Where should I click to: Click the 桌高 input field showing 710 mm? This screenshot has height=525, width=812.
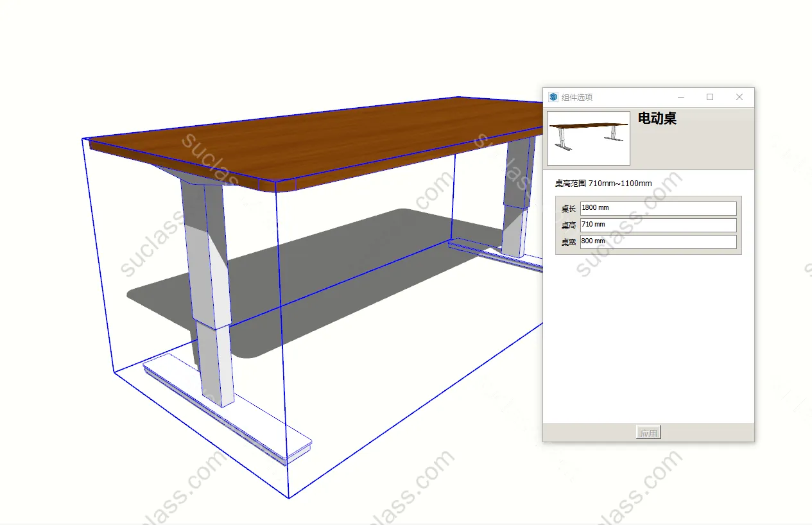[657, 225]
